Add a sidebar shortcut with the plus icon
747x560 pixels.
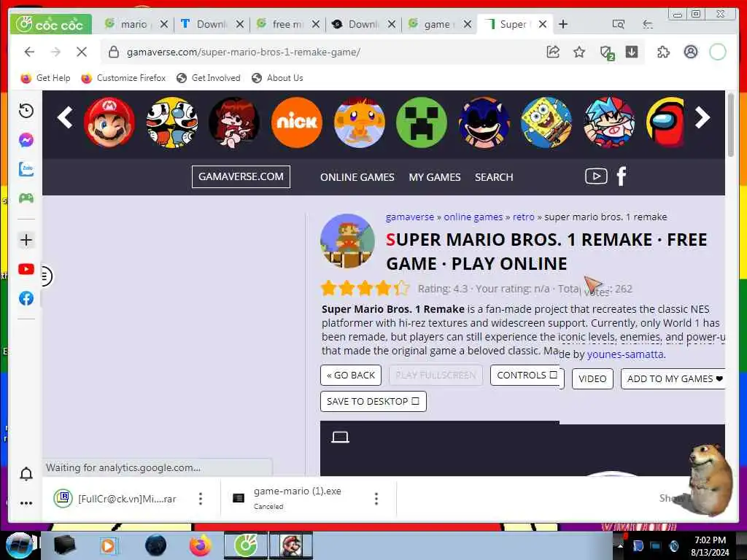(x=26, y=239)
